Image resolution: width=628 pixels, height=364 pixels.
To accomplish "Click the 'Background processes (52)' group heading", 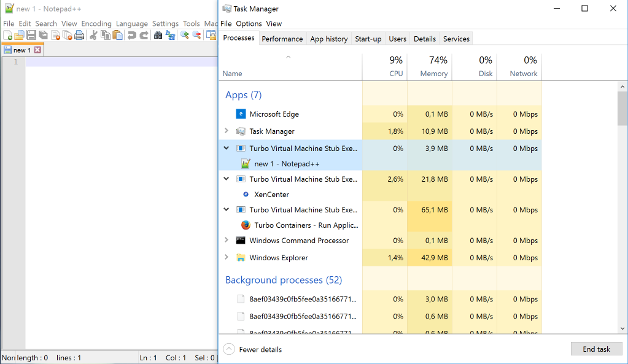I will click(x=284, y=280).
